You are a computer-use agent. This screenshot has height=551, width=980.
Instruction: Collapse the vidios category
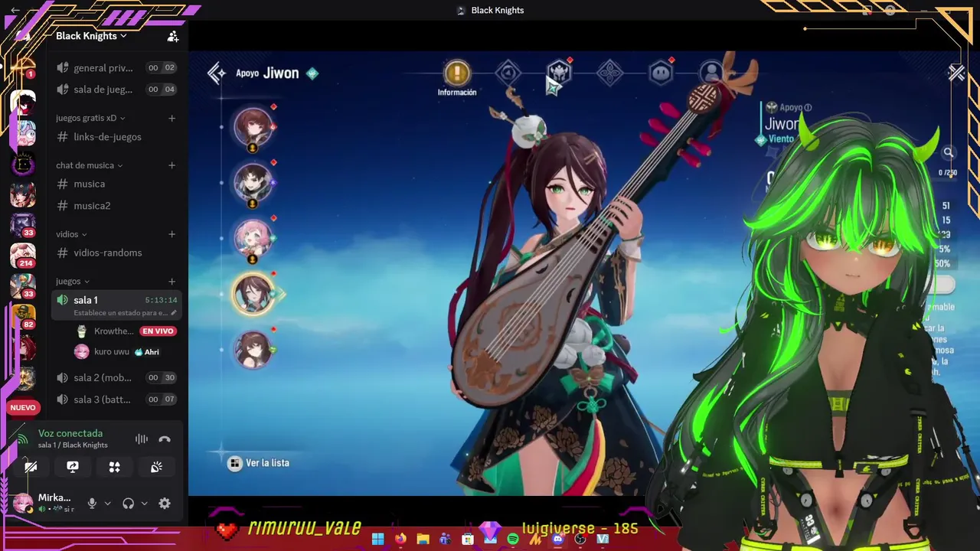pos(71,234)
